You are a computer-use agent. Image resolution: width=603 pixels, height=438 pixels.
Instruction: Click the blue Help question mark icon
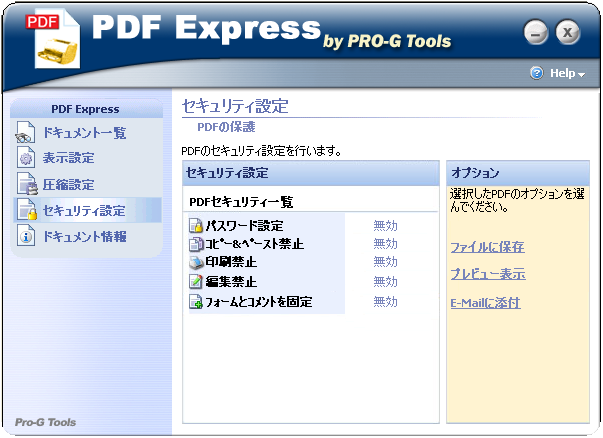537,73
